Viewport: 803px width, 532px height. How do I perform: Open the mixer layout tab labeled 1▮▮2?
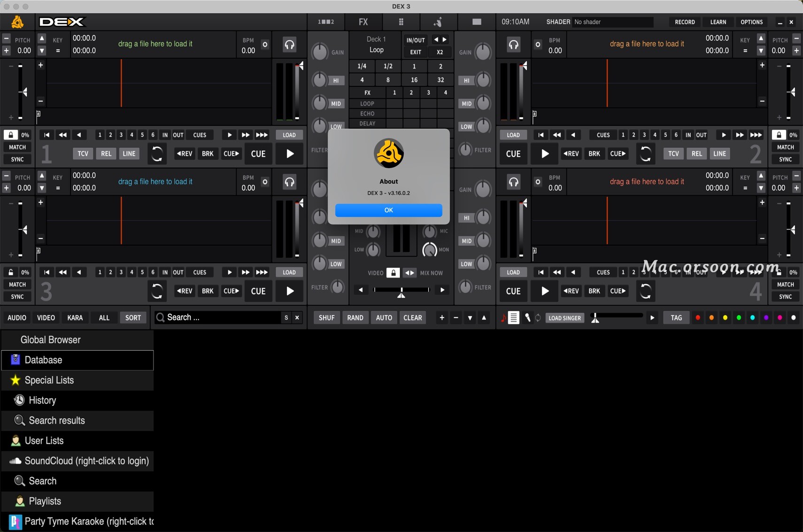pyautogui.click(x=326, y=22)
